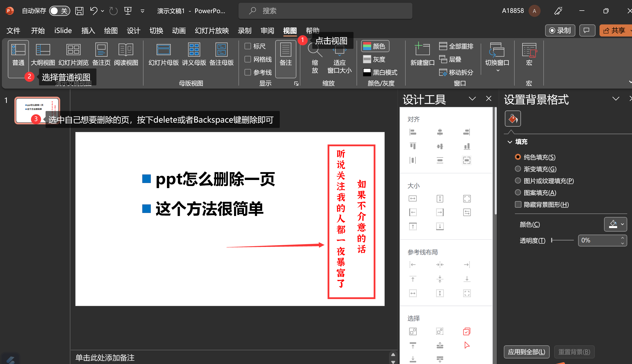The image size is (632, 364).
Task: Collapse the 填充 fill section
Action: point(510,142)
